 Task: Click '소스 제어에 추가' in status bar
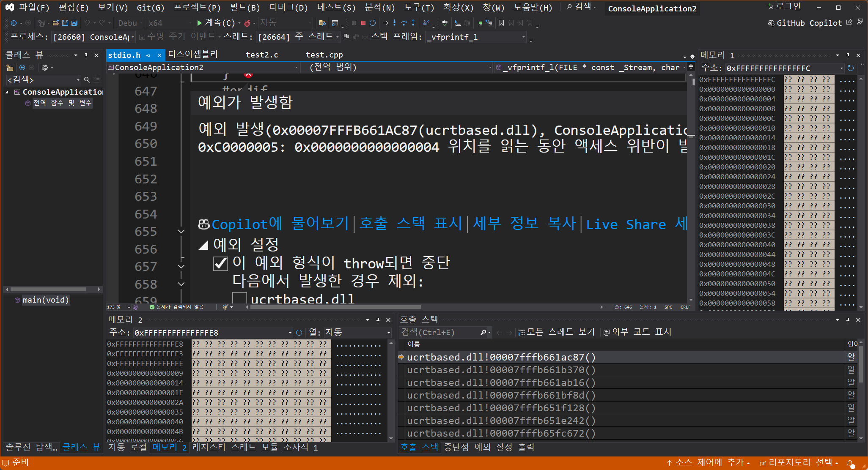(x=709, y=463)
